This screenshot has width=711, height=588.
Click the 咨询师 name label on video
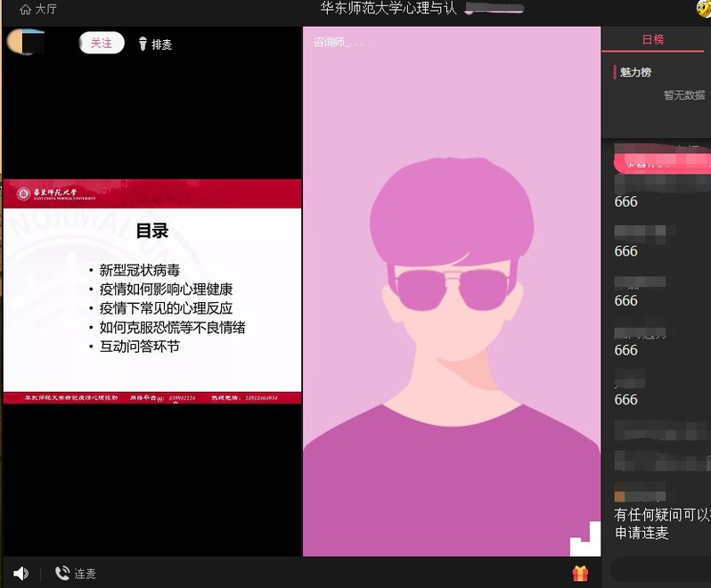338,42
